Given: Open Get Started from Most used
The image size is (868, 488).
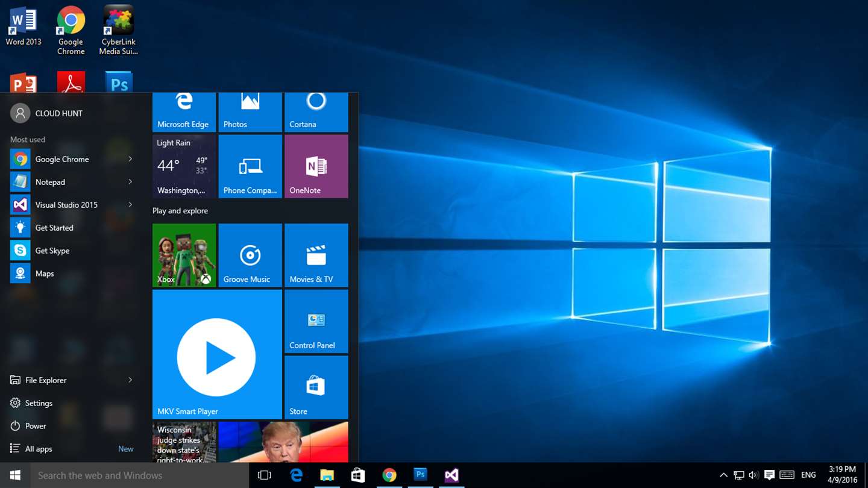Looking at the screenshot, I should pyautogui.click(x=72, y=228).
